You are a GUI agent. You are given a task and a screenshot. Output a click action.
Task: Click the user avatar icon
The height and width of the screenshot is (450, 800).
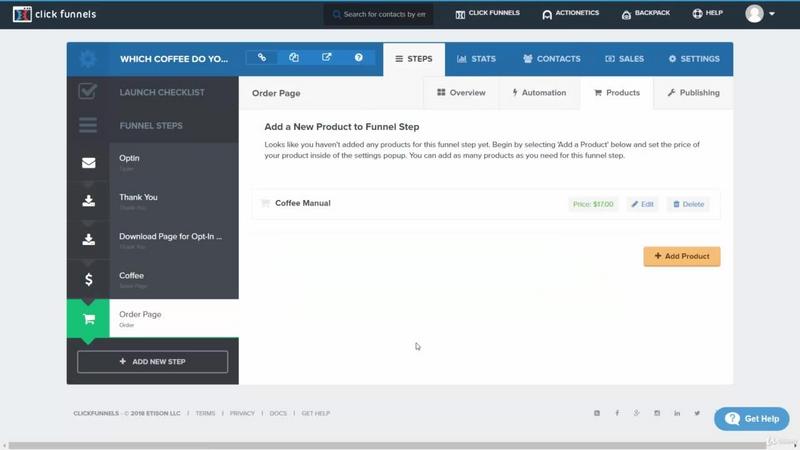click(x=754, y=14)
